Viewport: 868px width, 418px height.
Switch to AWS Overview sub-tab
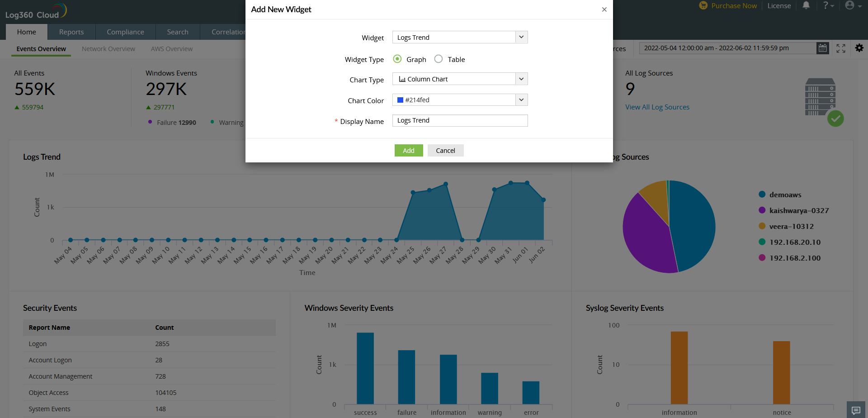pyautogui.click(x=172, y=49)
